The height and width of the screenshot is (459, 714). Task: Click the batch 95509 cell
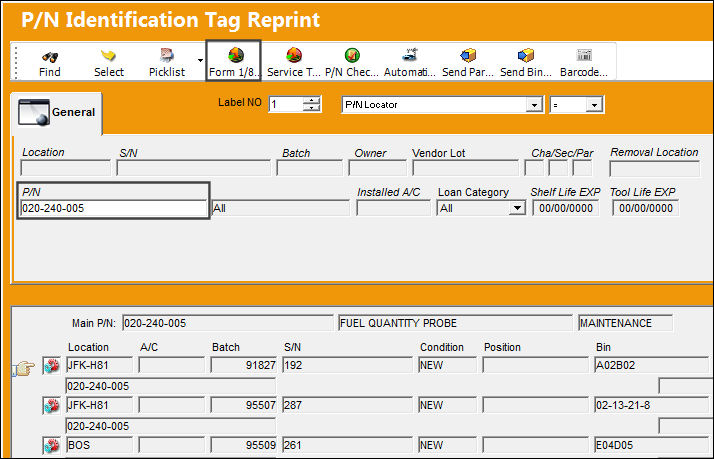pos(244,445)
